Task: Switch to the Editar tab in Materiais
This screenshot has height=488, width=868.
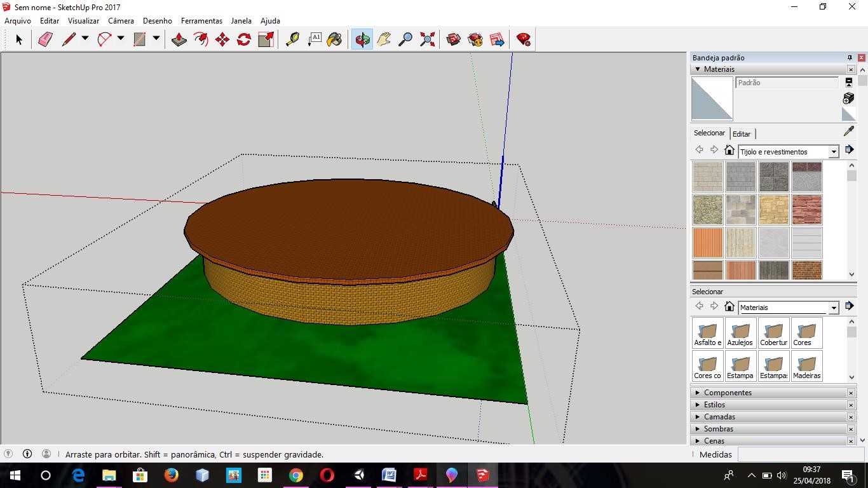Action: pyautogui.click(x=742, y=134)
